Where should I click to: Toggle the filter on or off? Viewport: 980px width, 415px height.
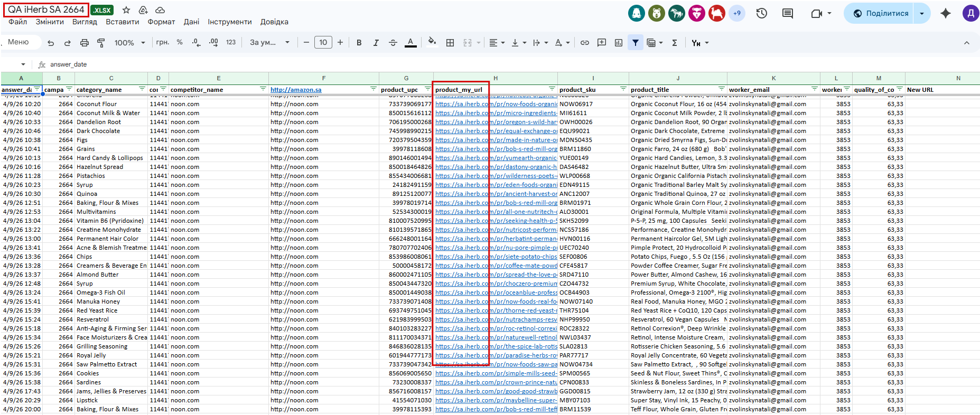point(636,43)
